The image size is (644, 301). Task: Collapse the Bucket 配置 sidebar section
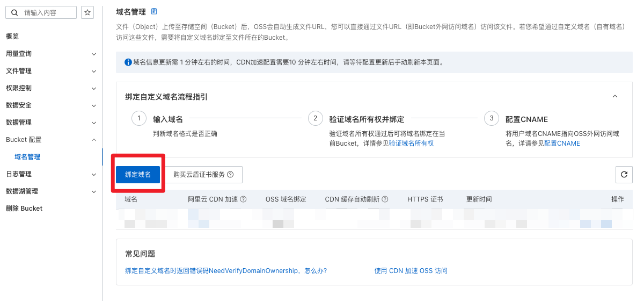pos(94,140)
